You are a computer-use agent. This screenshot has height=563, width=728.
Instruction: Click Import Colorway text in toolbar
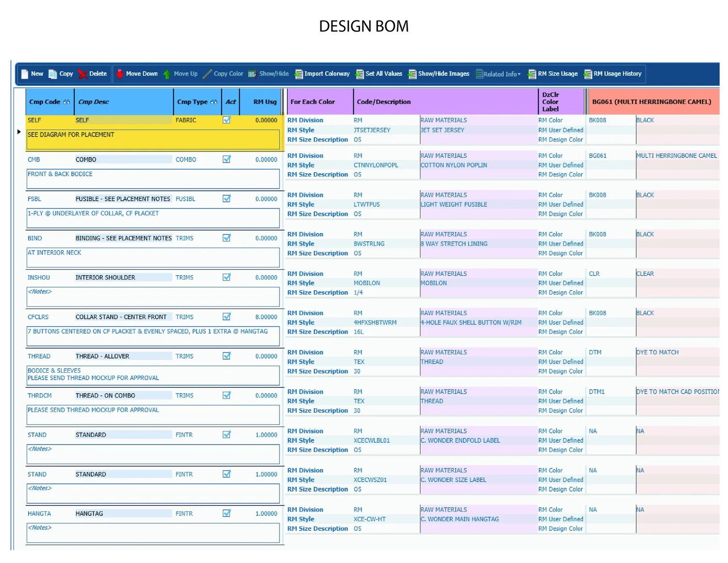click(327, 74)
